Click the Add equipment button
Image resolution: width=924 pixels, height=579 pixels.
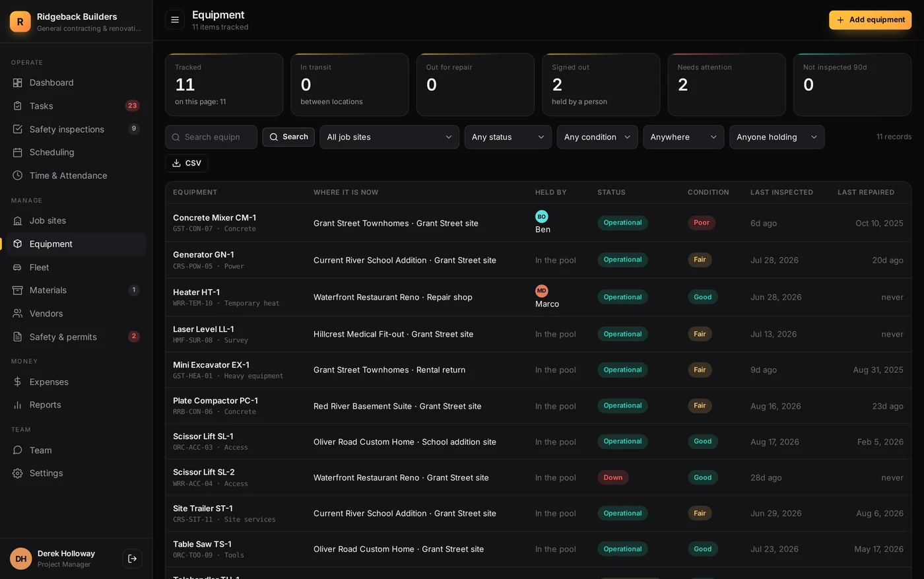point(870,20)
